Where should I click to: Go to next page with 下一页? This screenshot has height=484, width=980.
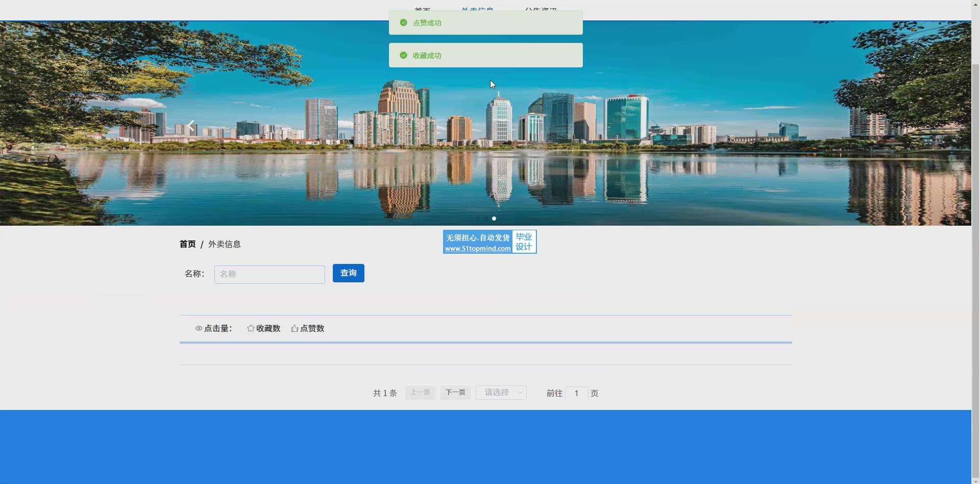(x=455, y=393)
